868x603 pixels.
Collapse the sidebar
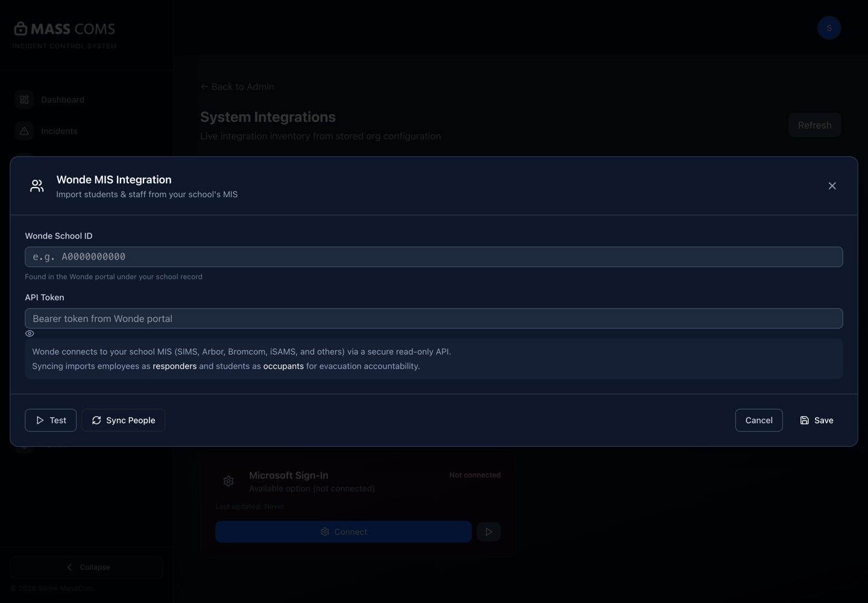pyautogui.click(x=87, y=567)
